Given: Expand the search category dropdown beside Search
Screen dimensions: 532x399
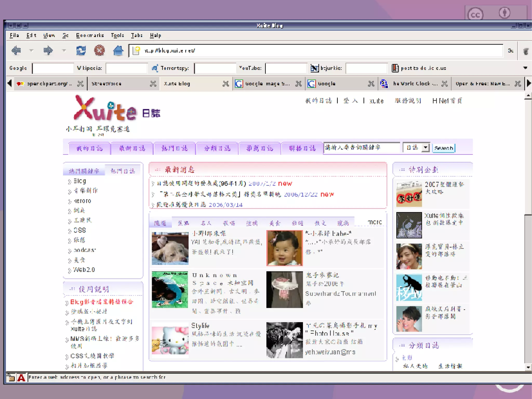Looking at the screenshot, I should [x=425, y=148].
